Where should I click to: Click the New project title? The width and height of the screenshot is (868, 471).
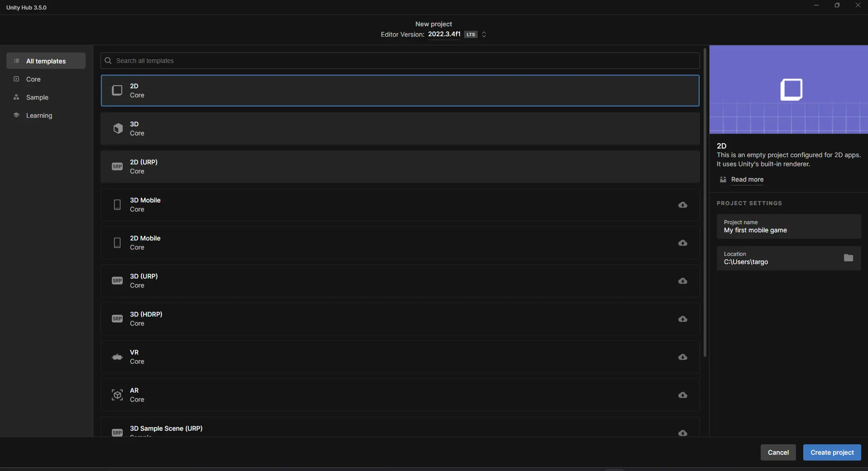434,24
